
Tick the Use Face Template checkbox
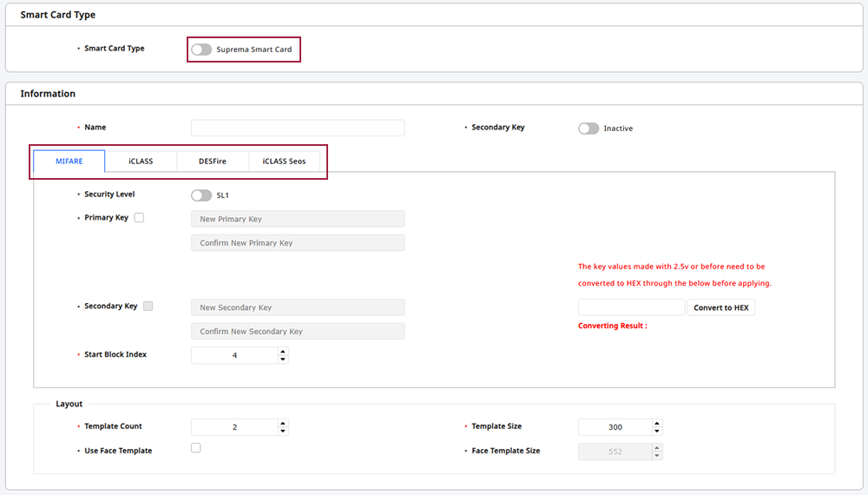pyautogui.click(x=196, y=448)
